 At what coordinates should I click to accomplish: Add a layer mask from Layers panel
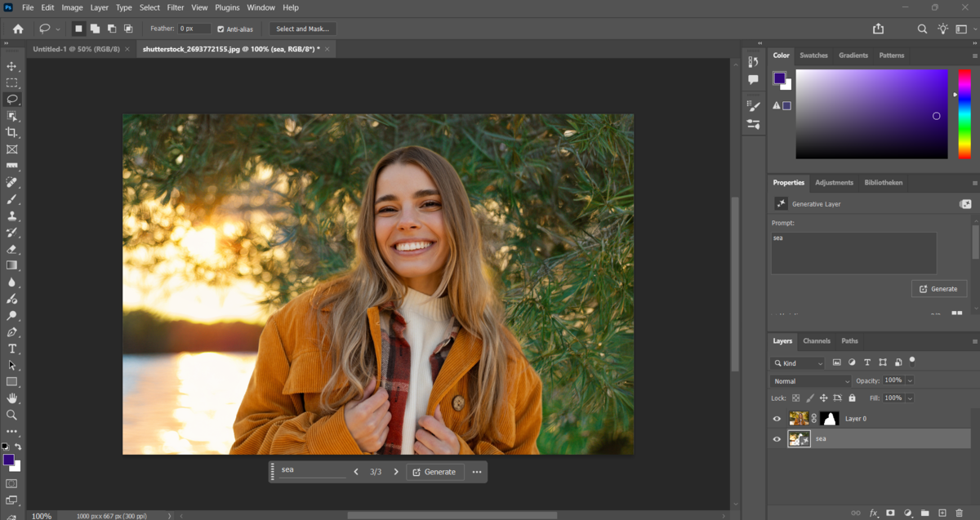890,513
